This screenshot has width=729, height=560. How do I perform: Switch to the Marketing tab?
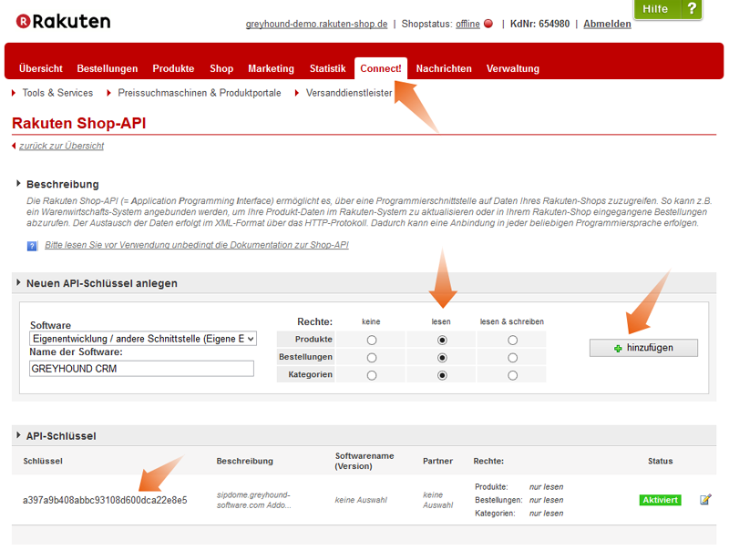[x=271, y=68]
